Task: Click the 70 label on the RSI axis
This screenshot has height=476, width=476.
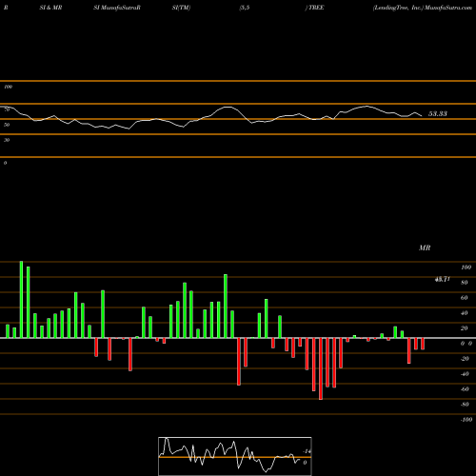Action: 7,109
